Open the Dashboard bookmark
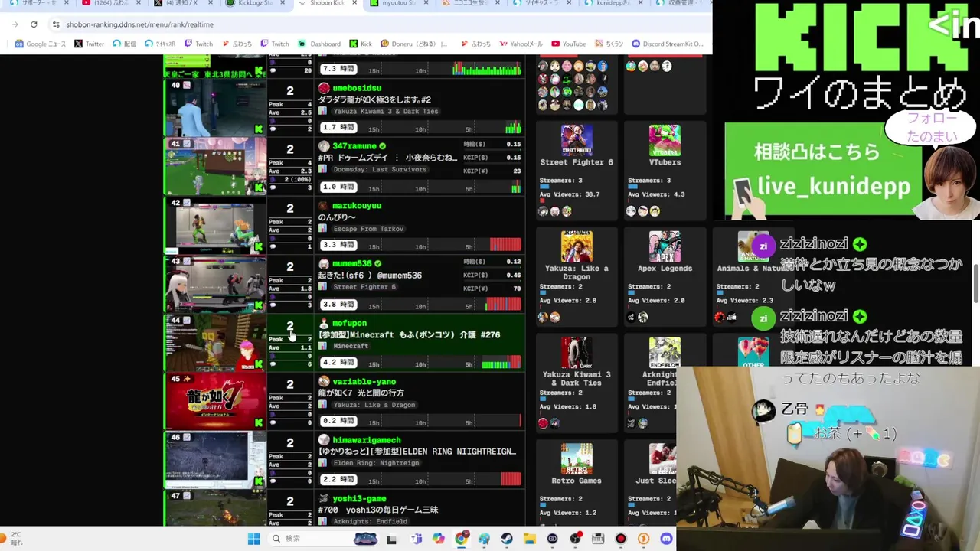Viewport: 980px width, 551px height. pos(319,44)
